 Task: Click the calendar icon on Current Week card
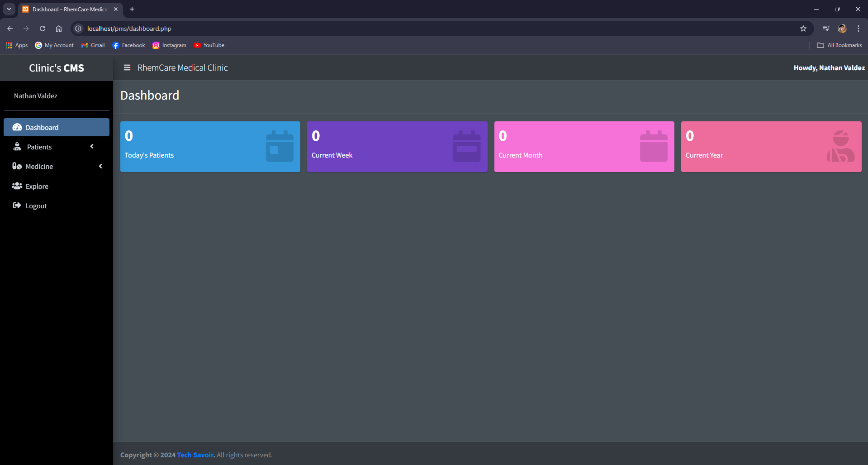click(466, 146)
